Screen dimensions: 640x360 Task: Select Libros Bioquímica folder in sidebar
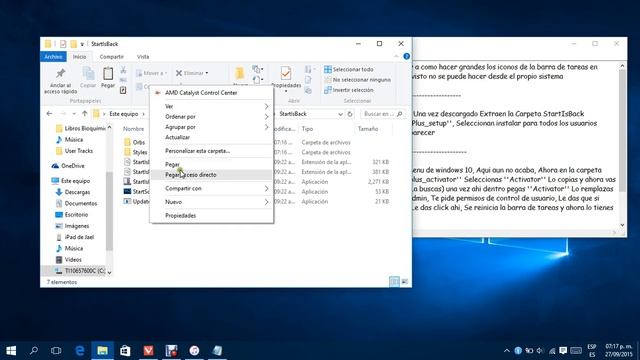click(80, 128)
